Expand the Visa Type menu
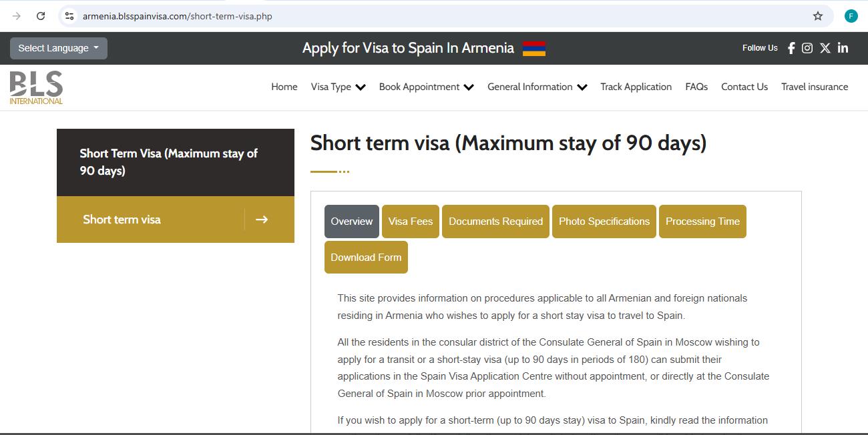This screenshot has height=435, width=868. [x=338, y=87]
